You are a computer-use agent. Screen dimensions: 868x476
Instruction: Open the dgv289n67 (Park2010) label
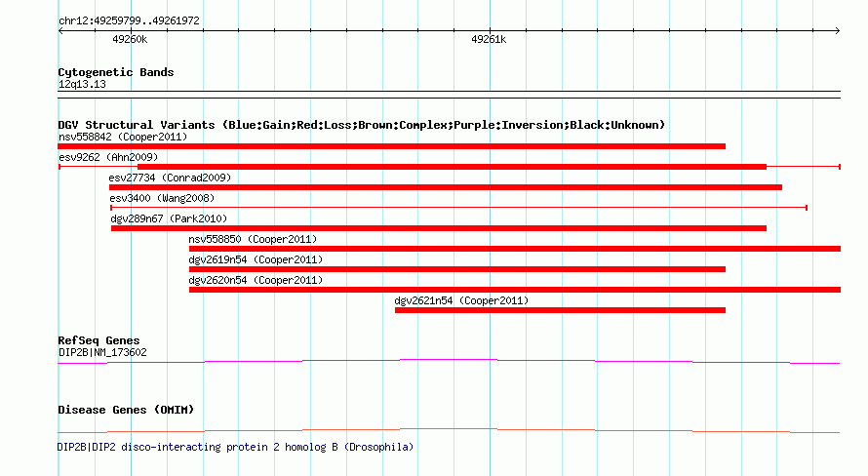(170, 218)
